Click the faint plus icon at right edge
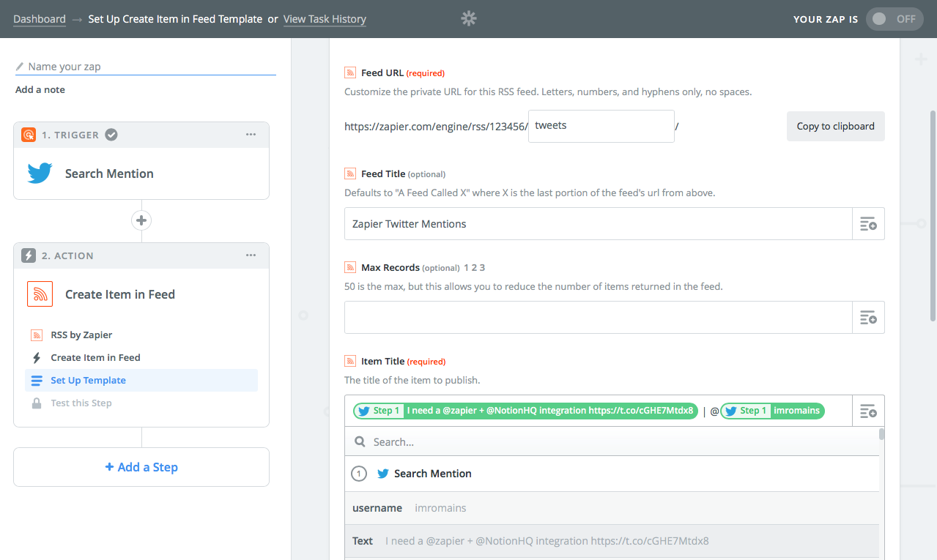The image size is (937, 560). 921,59
